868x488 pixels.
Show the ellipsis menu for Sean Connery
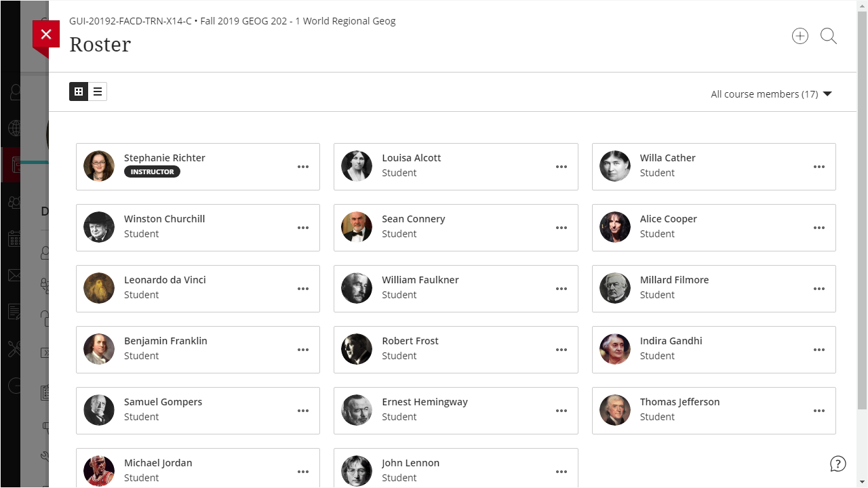point(561,228)
